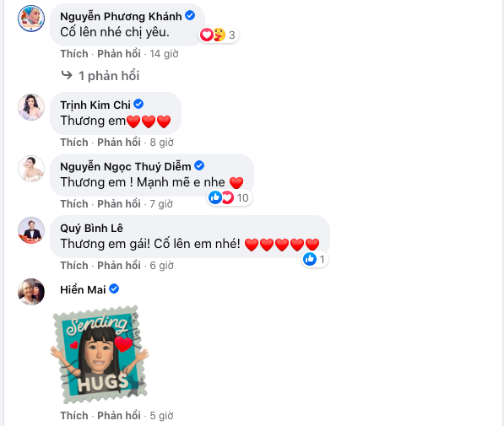
Task: Open Quý Bình Lê's profile avatar
Action: (x=31, y=230)
